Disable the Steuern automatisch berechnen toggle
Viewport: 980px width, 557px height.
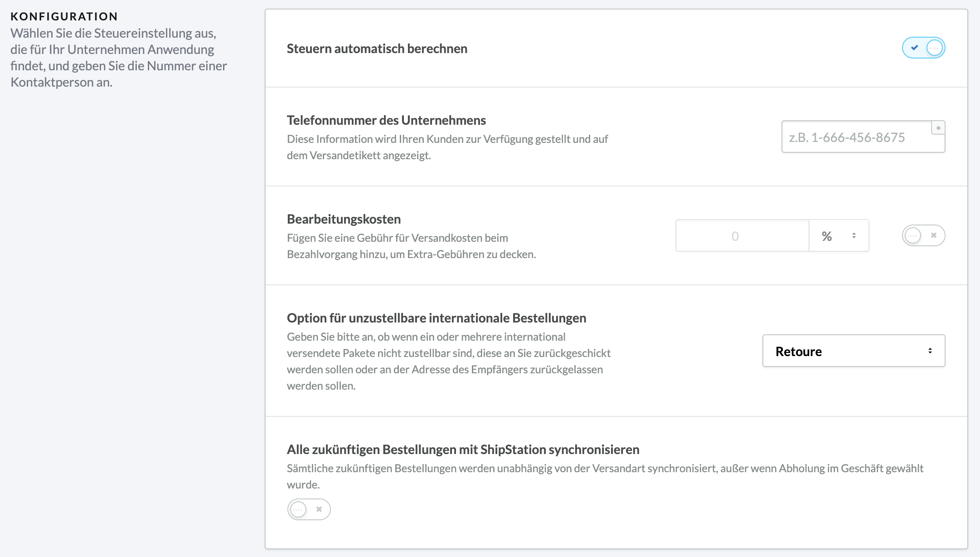pyautogui.click(x=923, y=48)
